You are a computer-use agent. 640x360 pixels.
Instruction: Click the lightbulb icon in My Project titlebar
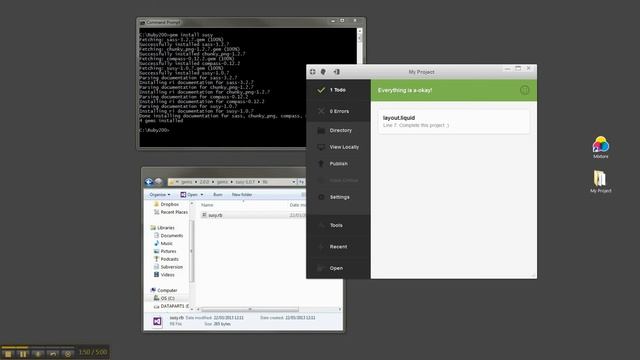click(323, 72)
